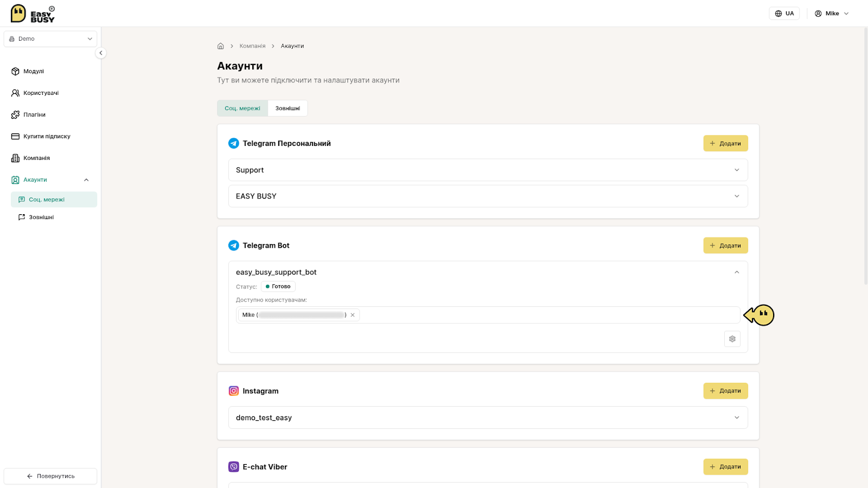
Task: Click the page scrollbar
Action: 865,156
